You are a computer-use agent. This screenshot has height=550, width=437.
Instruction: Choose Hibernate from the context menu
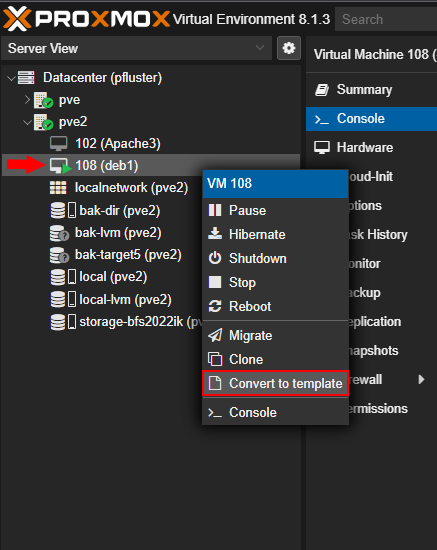[275, 234]
